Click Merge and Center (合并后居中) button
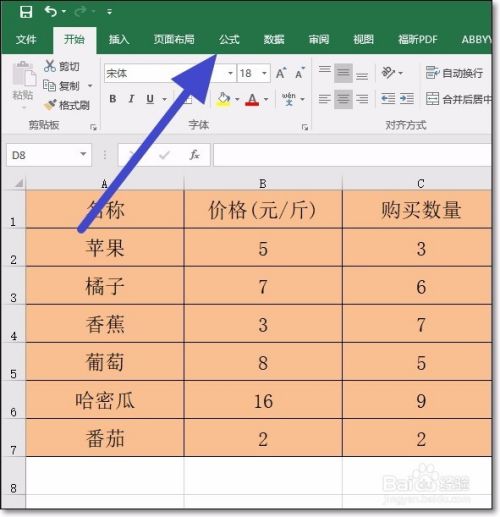This screenshot has width=500, height=517. (x=459, y=99)
